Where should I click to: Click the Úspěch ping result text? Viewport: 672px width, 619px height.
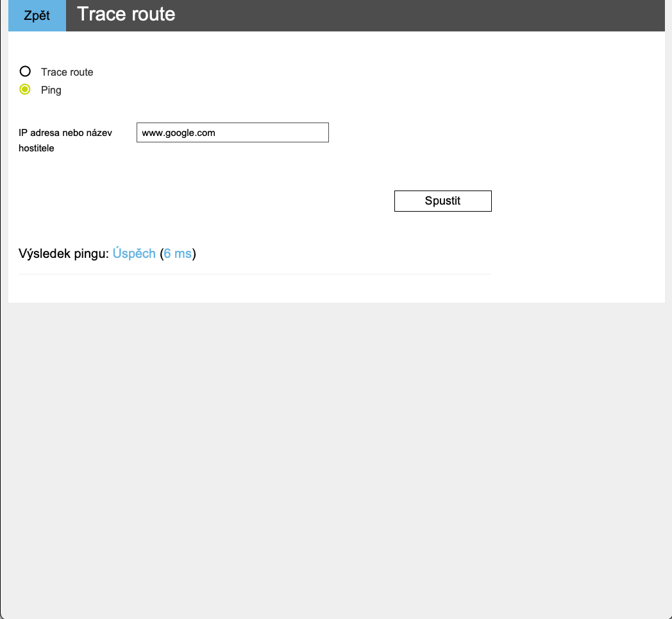134,253
